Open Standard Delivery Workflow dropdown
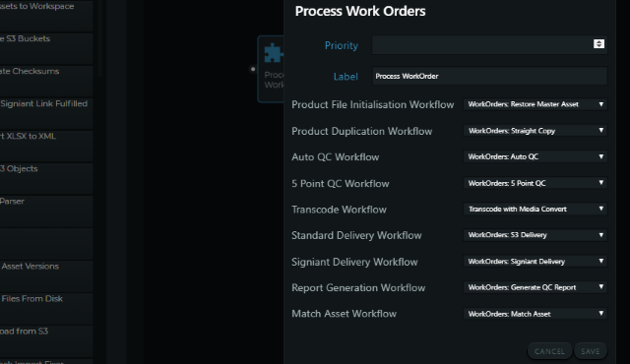The image size is (630, 364). click(535, 235)
